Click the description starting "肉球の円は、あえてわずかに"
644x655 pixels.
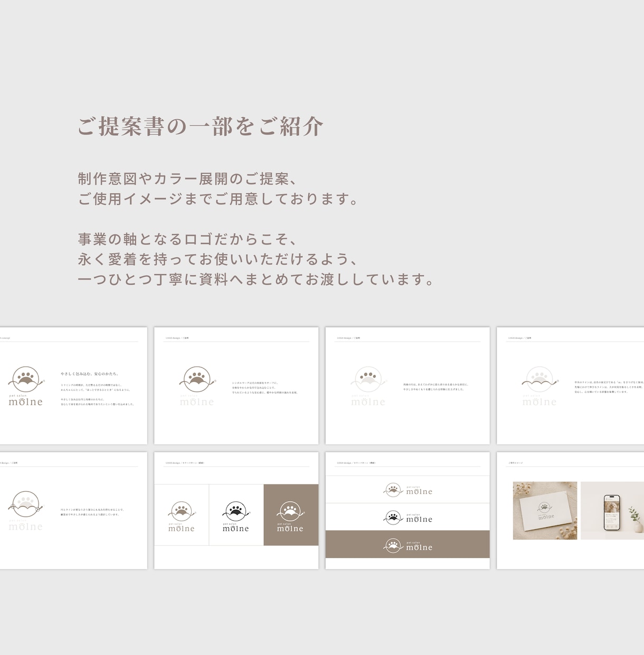(x=435, y=387)
